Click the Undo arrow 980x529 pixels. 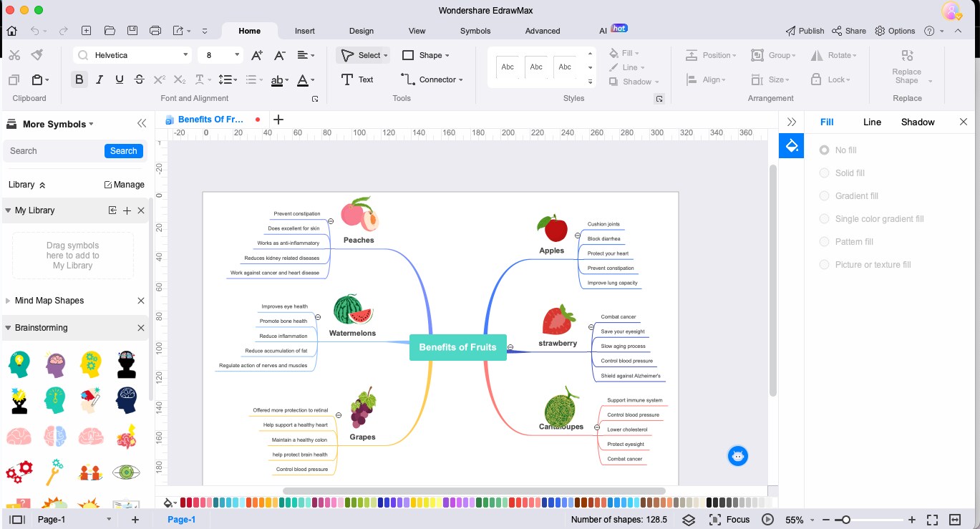coord(35,31)
